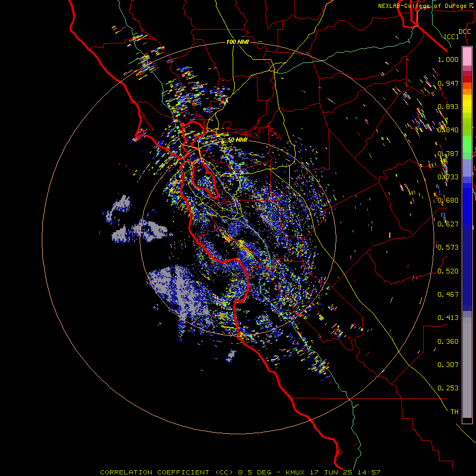Select the 0.733 legend value

coord(448,177)
